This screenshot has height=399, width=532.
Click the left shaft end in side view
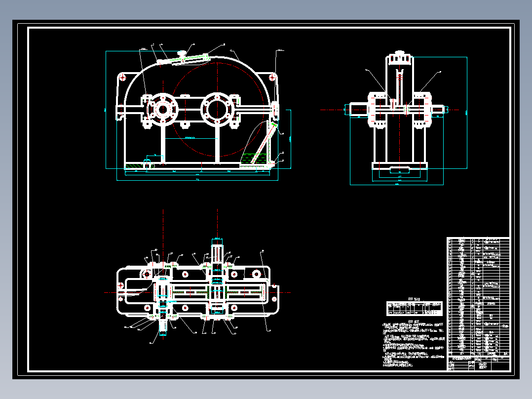click(x=359, y=110)
